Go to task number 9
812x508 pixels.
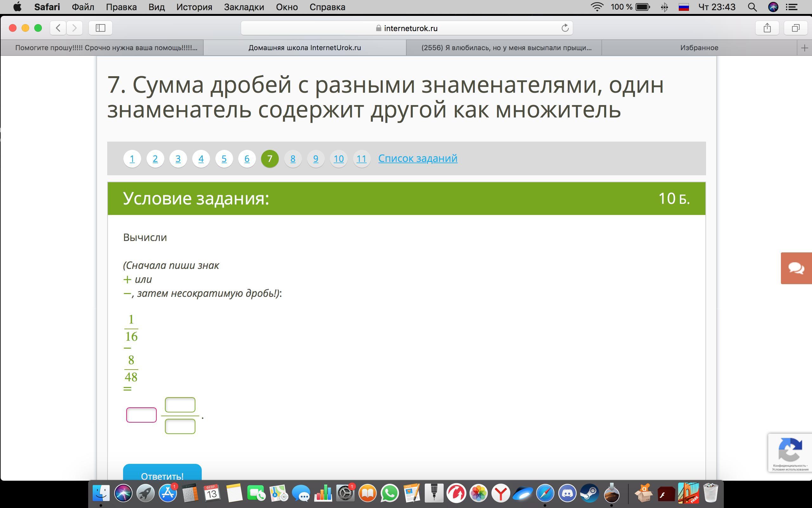pyautogui.click(x=316, y=158)
